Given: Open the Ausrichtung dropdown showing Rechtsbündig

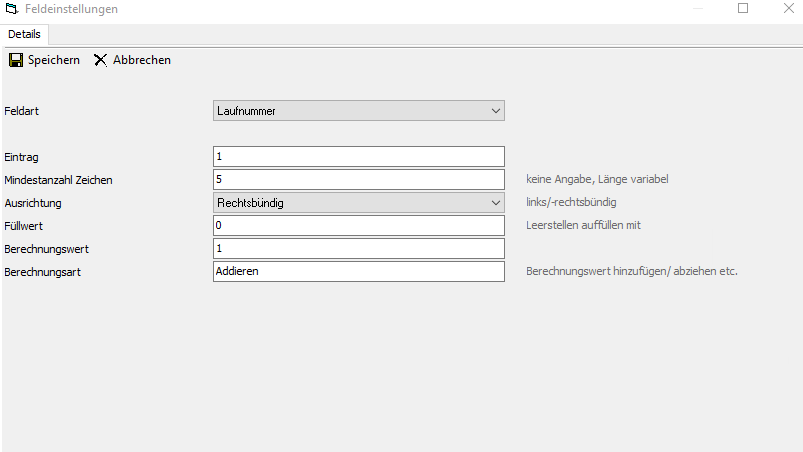Looking at the screenshot, I should click(350, 203).
